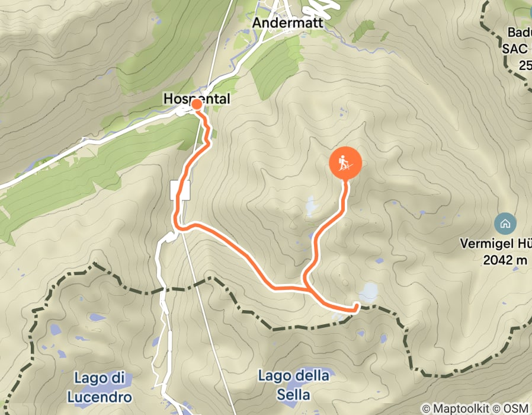The image size is (532, 415).
Task: Click the 2042 m elevation text
Action: click(505, 260)
